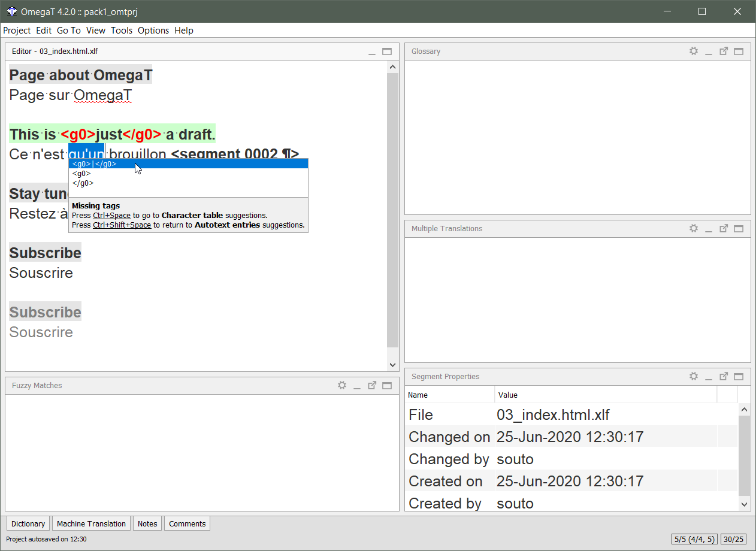Show the Machine Translation tab
Viewport: 756px width, 551px height.
click(91, 523)
